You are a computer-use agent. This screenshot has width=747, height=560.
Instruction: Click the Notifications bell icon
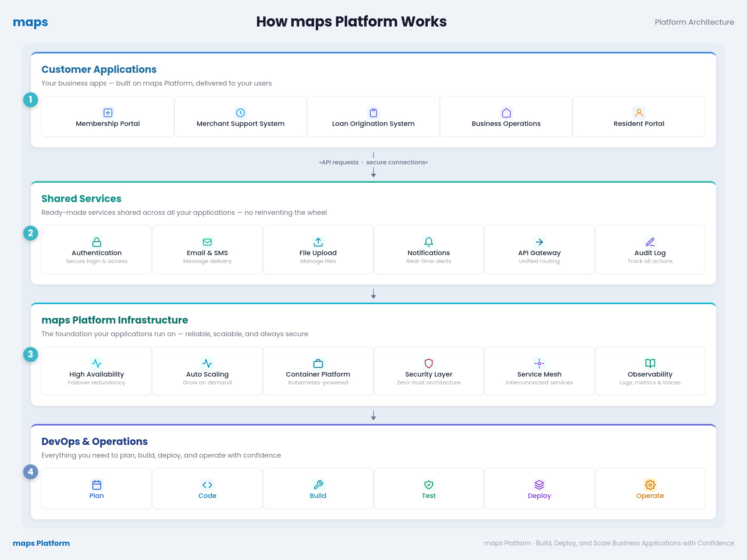coord(428,242)
